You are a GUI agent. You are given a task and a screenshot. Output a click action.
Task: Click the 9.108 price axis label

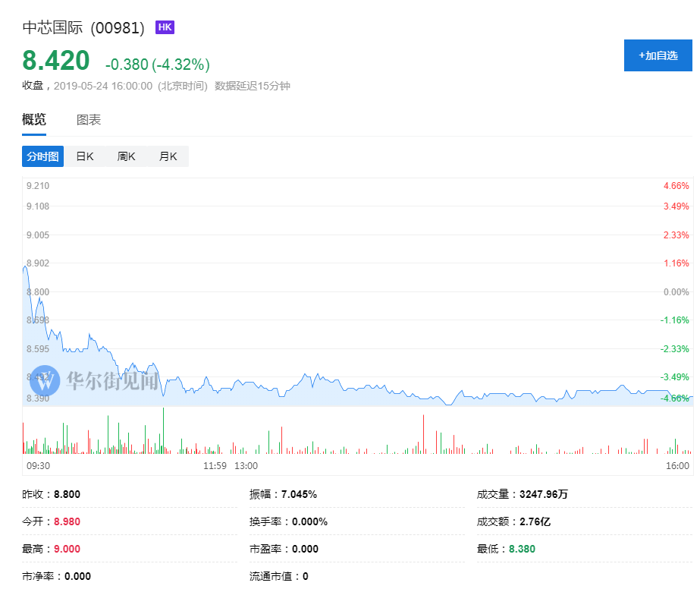[38, 206]
